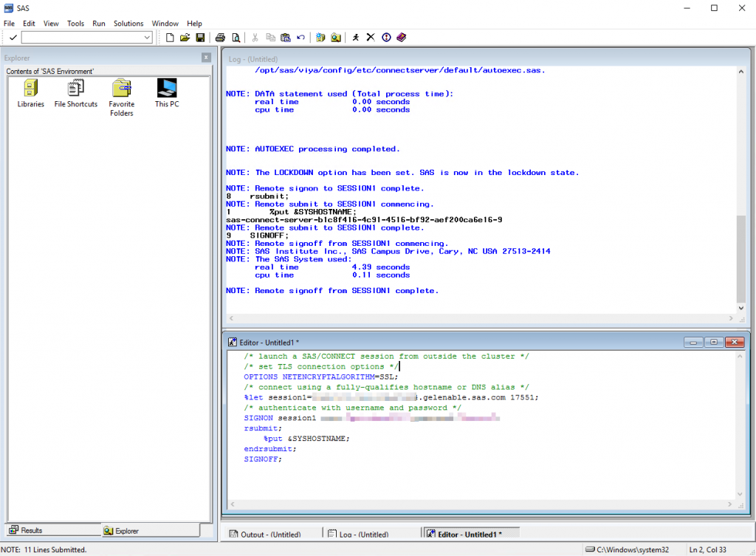Open the Solutions menu
Screen dimensions: 756x556
pos(128,24)
